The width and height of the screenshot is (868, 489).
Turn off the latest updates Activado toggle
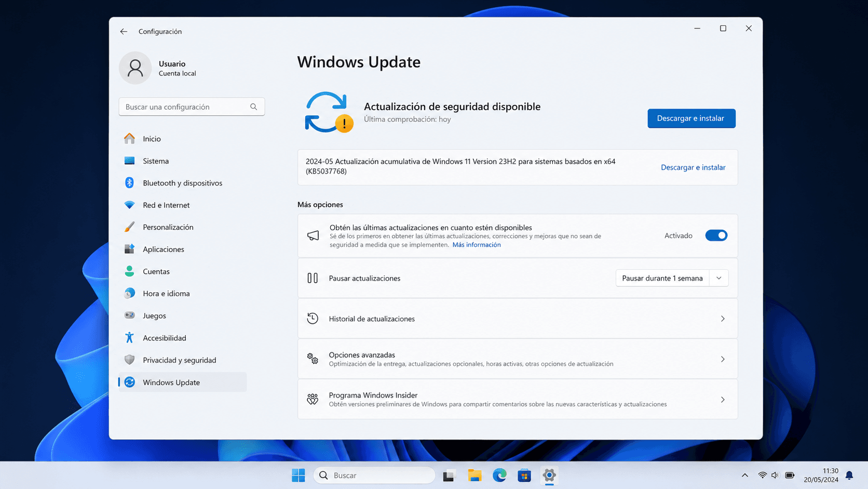(716, 235)
